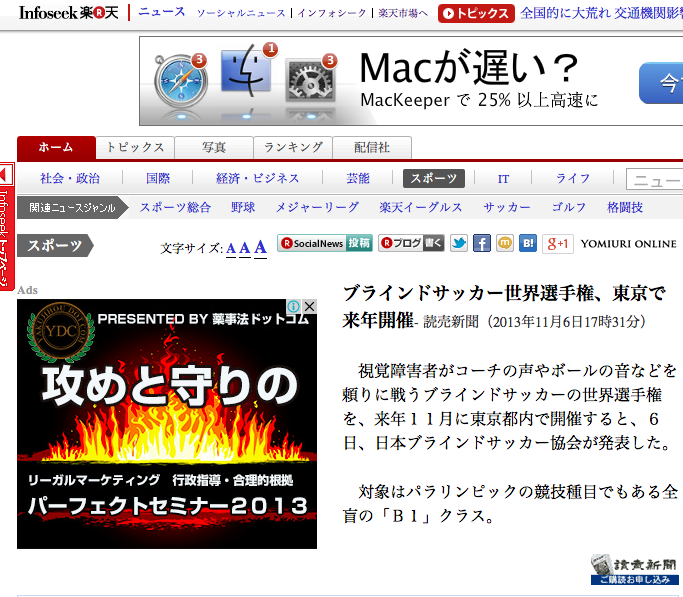Expand the Infoseek トップページ side tab arrow
This screenshot has height=597, width=683.
(x=7, y=175)
